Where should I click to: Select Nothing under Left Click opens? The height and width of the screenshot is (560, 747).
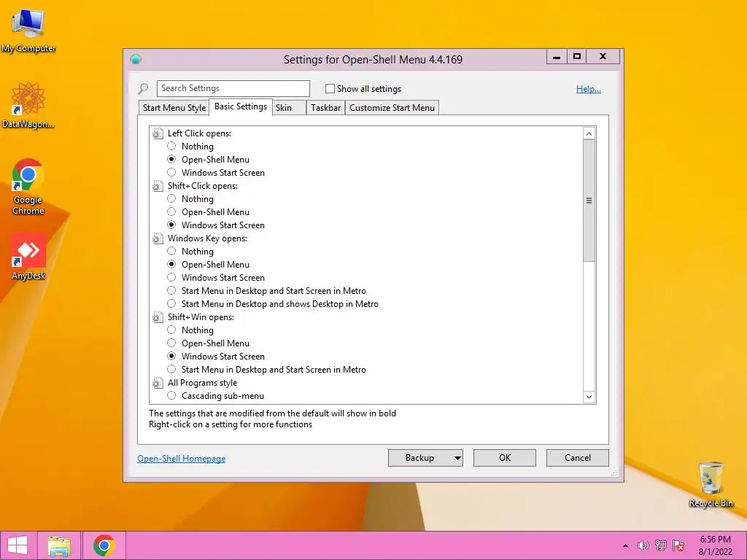coord(171,146)
